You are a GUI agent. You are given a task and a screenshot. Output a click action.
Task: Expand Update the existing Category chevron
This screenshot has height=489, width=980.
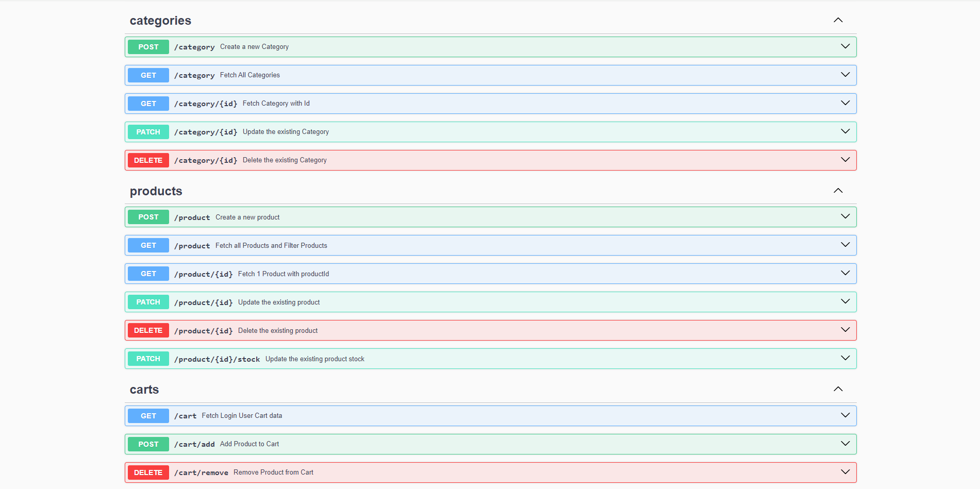point(845,131)
